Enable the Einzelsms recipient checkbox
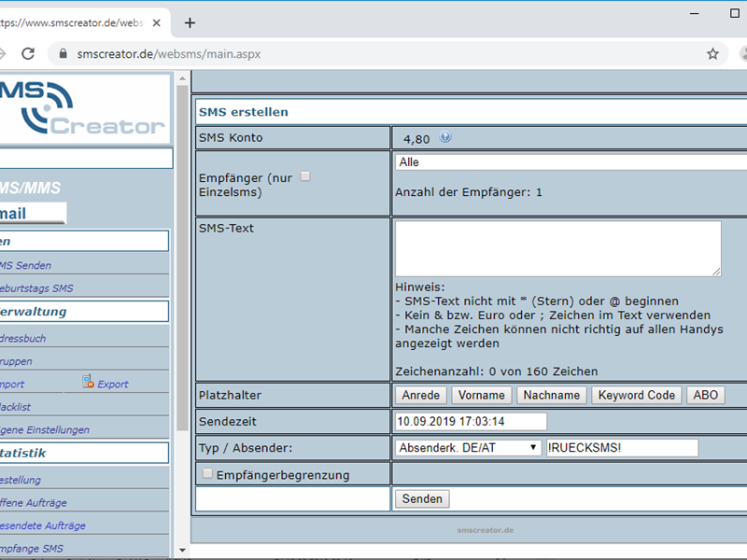The image size is (747, 560). click(305, 176)
